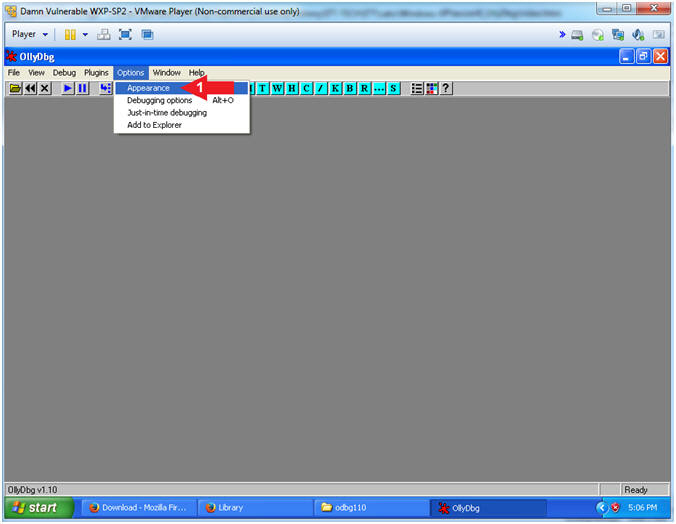
Task: Switch to Download - Mozilla Firefox taskbar button
Action: 139,508
